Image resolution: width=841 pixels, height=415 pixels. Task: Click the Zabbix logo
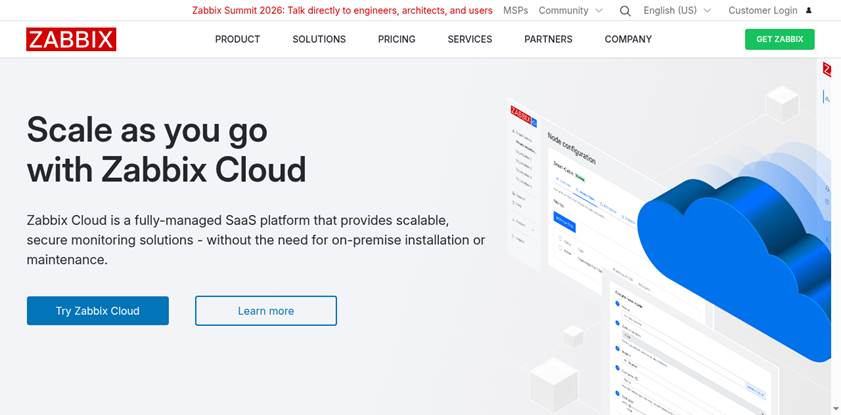71,39
